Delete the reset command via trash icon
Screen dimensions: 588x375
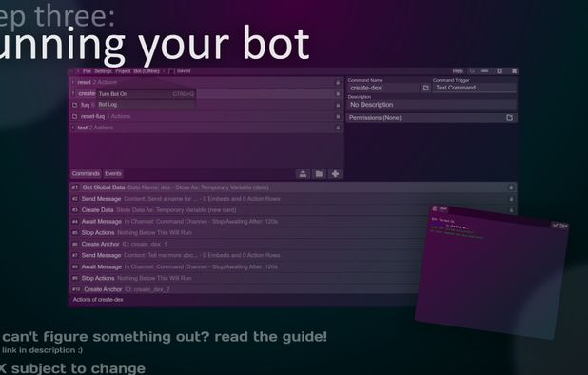pyautogui.click(x=338, y=82)
